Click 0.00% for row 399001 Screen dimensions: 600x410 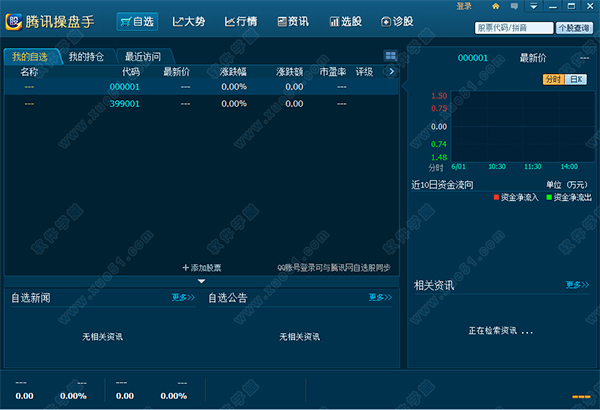click(x=234, y=104)
